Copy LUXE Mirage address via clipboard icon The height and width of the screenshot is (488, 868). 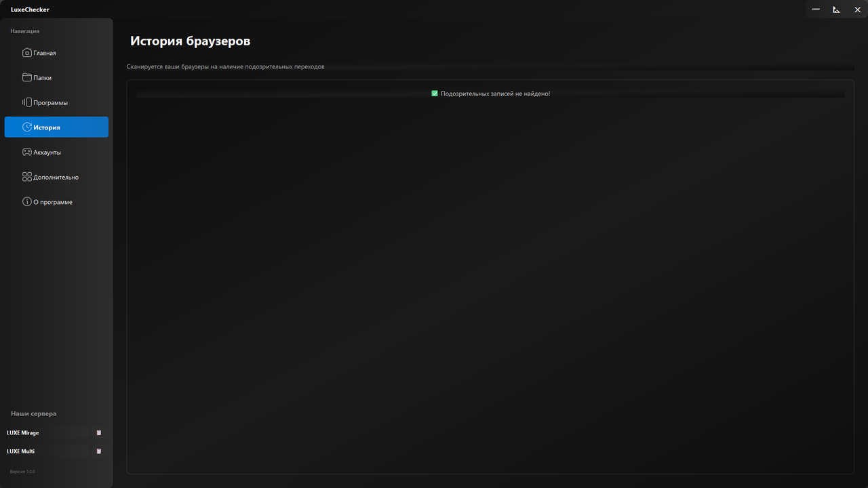[99, 432]
